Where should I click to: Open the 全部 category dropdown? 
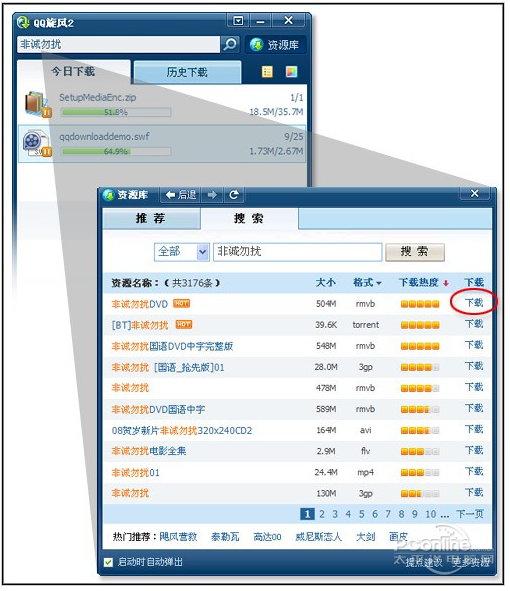(181, 252)
